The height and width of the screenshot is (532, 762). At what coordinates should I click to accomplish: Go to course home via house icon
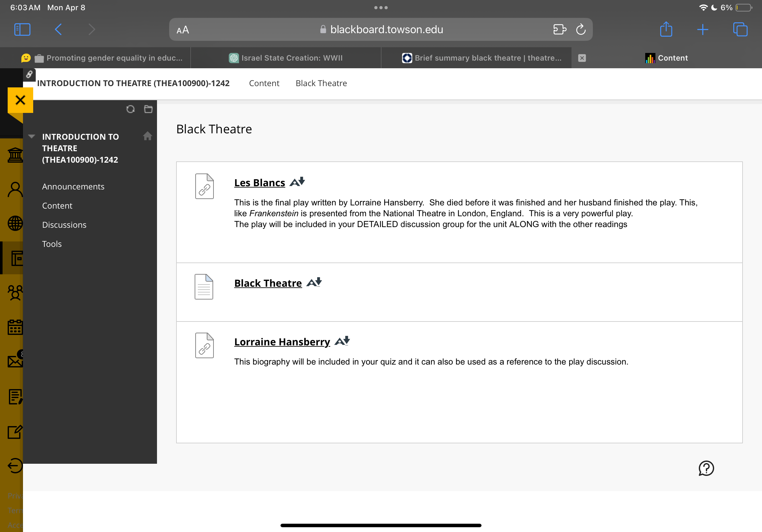click(147, 136)
